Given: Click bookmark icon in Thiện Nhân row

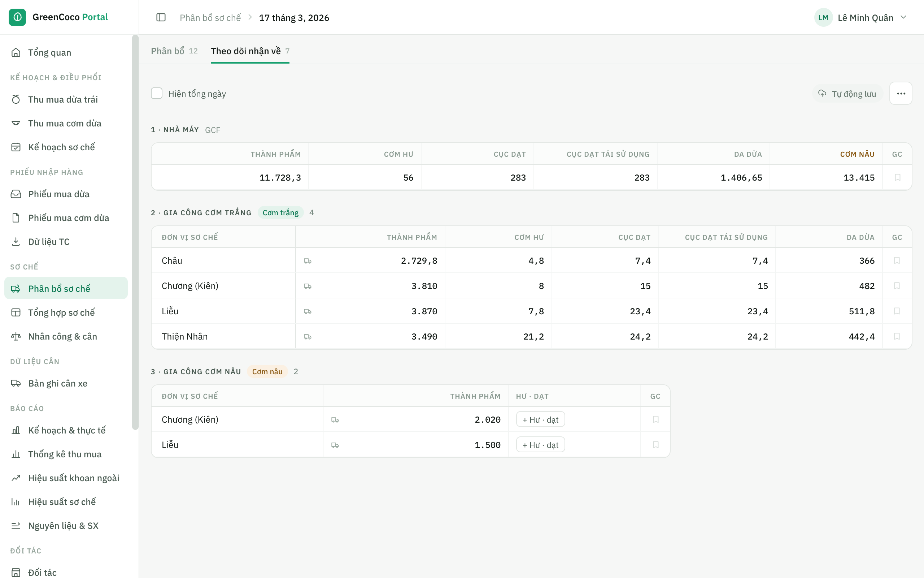Looking at the screenshot, I should pos(897,336).
